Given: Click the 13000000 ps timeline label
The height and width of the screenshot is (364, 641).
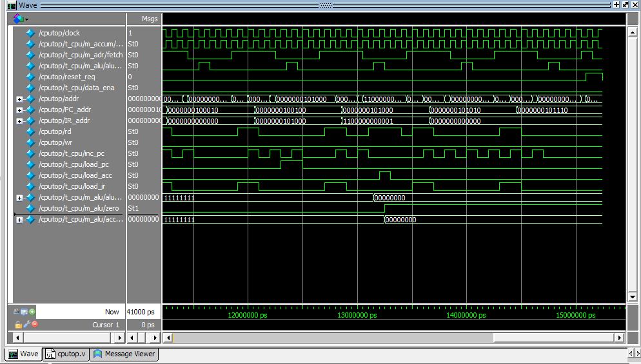Looking at the screenshot, I should 357,316.
